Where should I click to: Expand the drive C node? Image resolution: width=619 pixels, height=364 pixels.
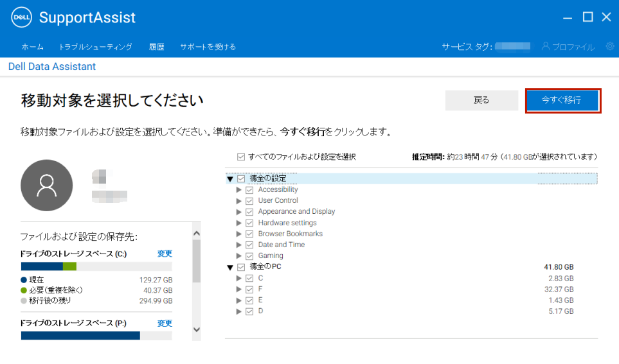pos(239,278)
